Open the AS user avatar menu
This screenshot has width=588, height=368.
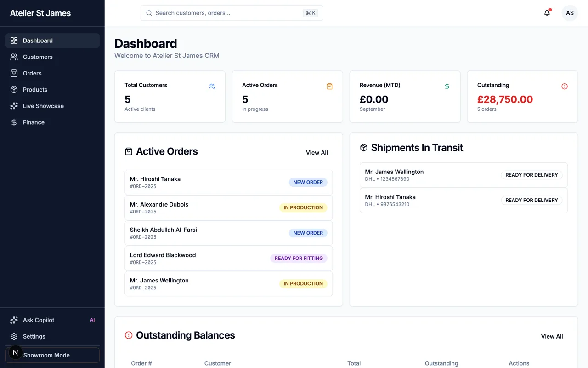coord(570,13)
